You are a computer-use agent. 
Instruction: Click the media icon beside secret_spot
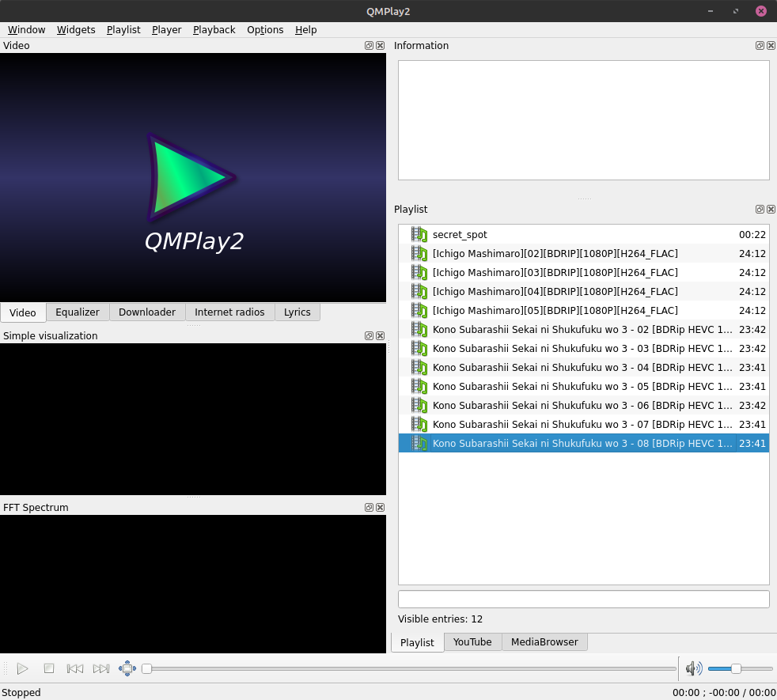point(419,235)
